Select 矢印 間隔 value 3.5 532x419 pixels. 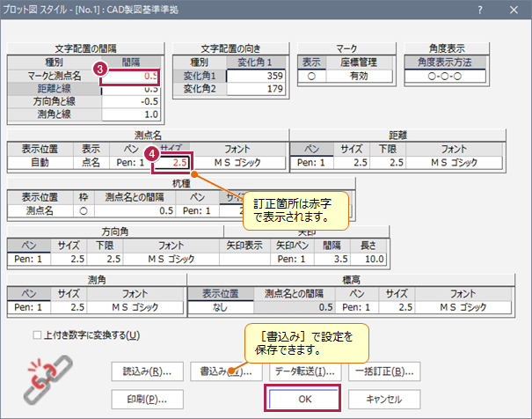(332, 259)
